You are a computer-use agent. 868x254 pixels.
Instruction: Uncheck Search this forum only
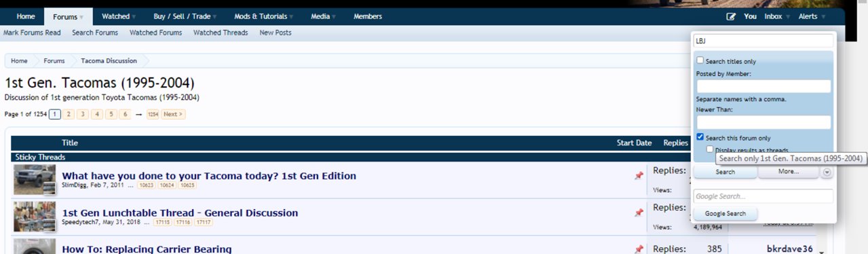701,137
